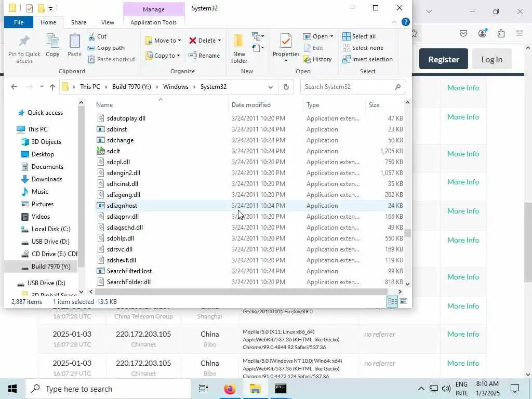Show hidden tray icons chevron

pos(421,389)
